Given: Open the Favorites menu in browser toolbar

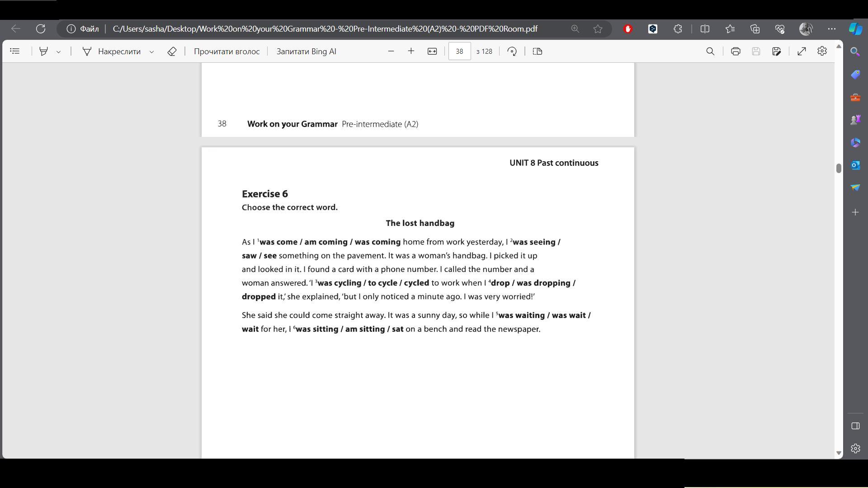Looking at the screenshot, I should 730,29.
